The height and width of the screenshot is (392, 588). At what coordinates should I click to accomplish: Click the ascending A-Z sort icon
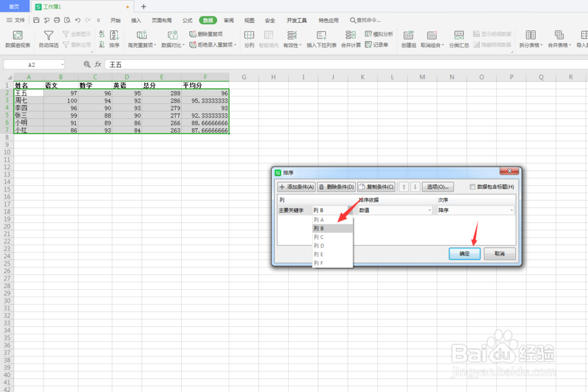click(102, 34)
